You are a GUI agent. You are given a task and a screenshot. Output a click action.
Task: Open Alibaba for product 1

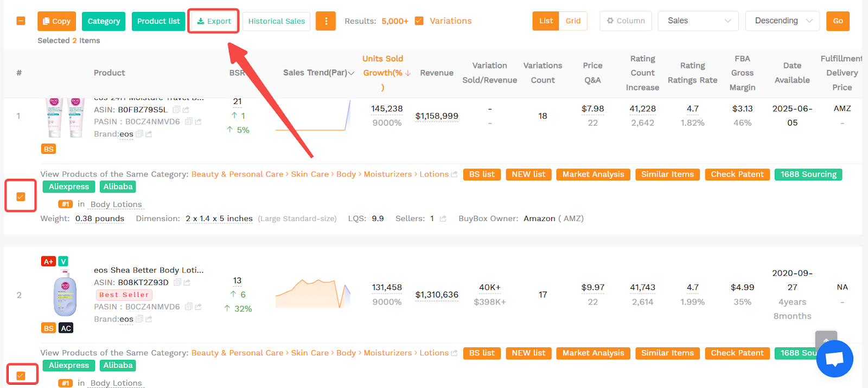tap(118, 187)
